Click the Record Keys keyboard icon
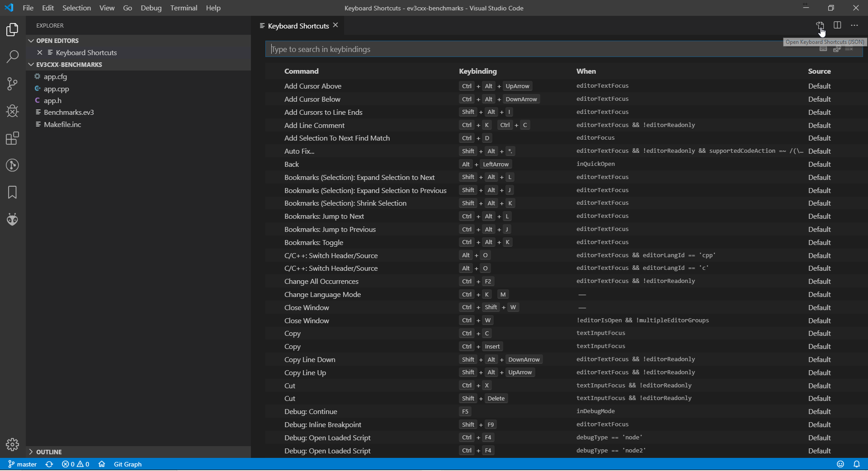This screenshot has width=868, height=471. click(x=824, y=49)
